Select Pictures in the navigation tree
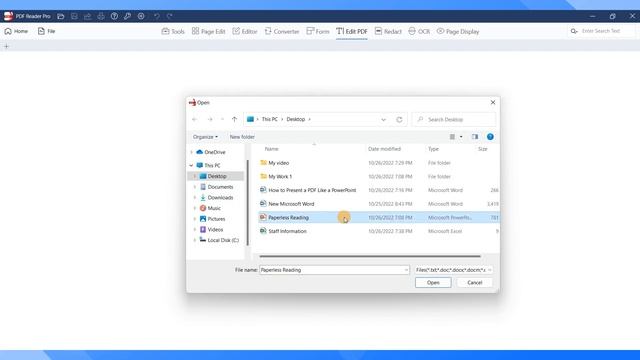The width and height of the screenshot is (640, 360). tap(216, 219)
